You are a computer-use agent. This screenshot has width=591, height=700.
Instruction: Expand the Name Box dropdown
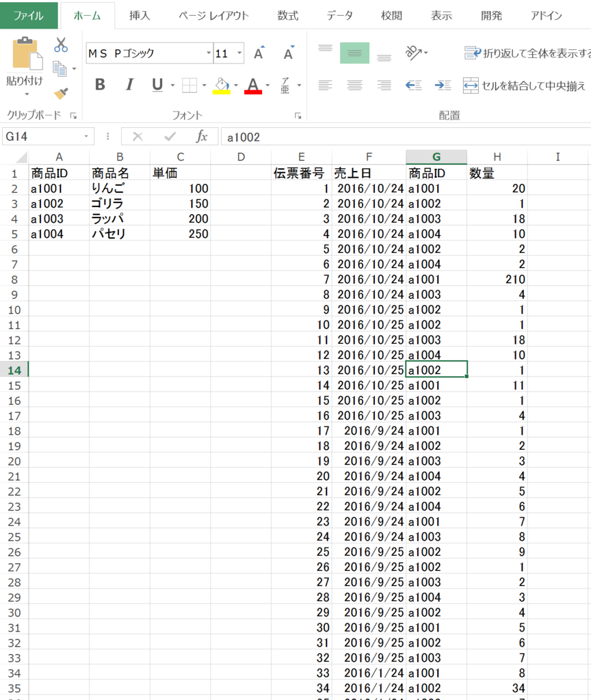(x=86, y=137)
